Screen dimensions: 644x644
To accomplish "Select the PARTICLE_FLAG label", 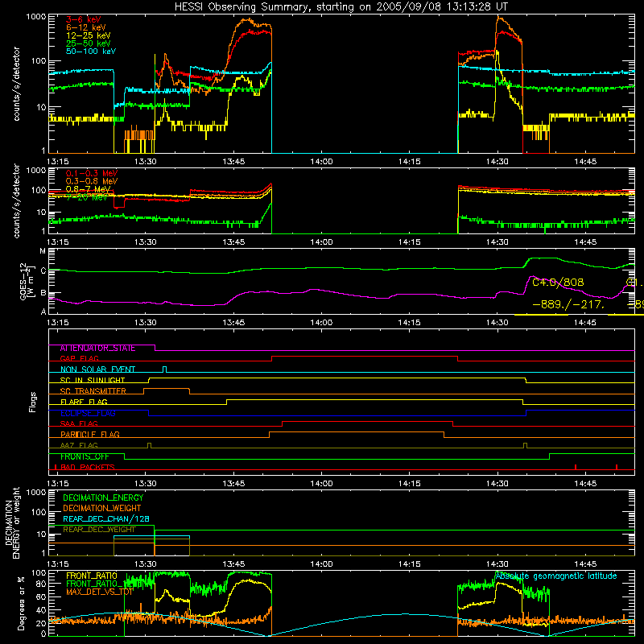I will pos(90,435).
